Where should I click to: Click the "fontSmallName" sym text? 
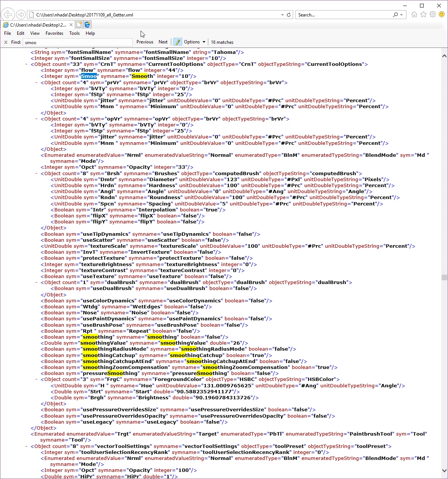(x=89, y=52)
